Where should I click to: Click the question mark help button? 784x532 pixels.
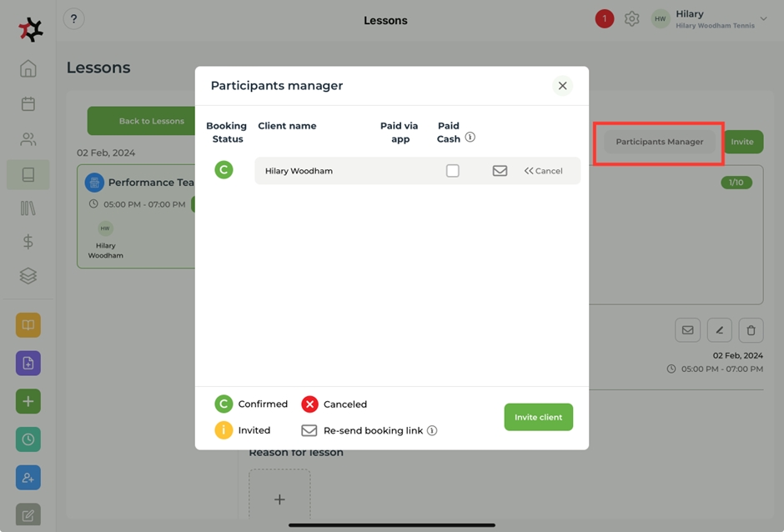point(73,18)
